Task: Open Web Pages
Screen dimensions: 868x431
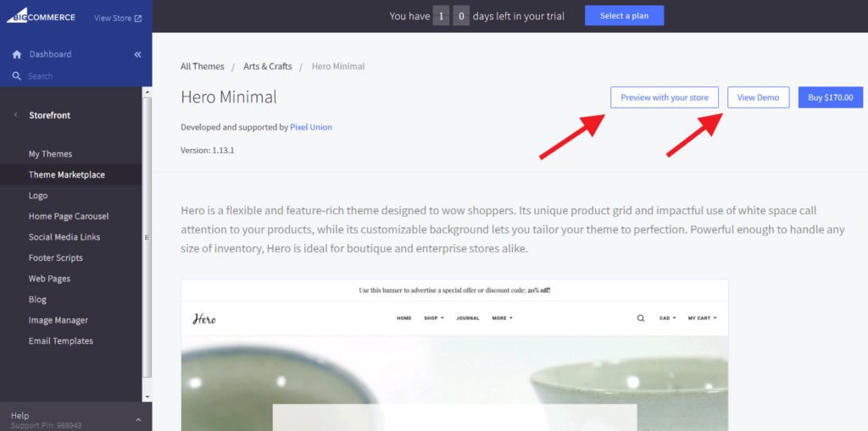Action: tap(49, 279)
